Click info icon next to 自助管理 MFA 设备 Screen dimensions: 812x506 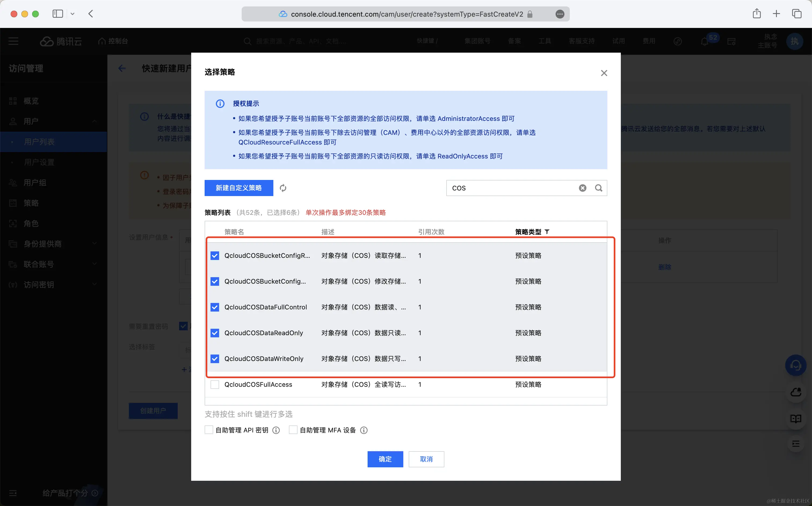(x=364, y=430)
